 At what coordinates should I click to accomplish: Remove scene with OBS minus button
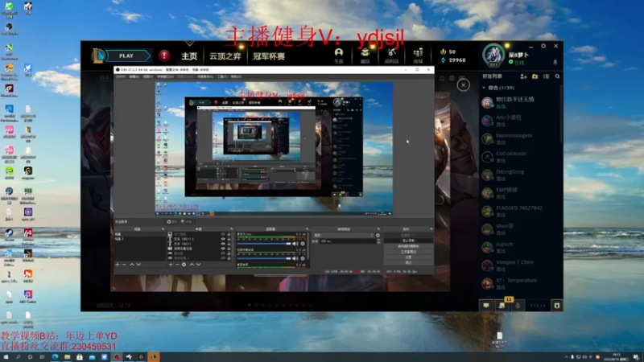coord(124,265)
